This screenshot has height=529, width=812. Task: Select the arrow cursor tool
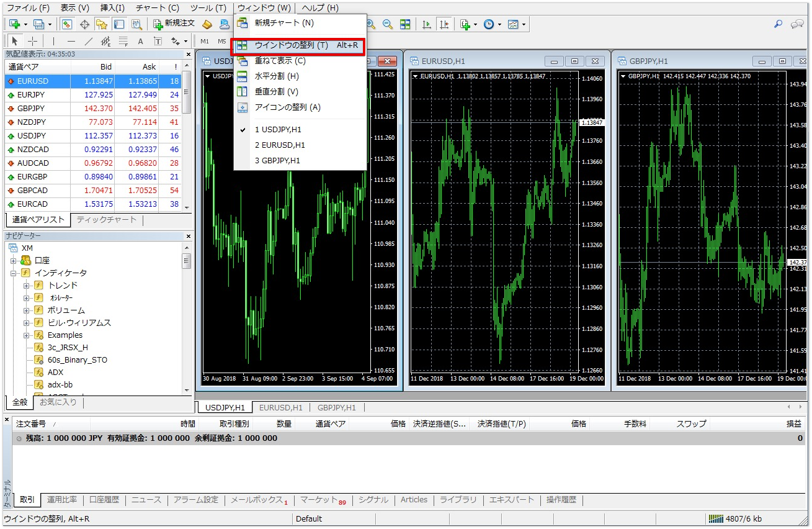15,41
